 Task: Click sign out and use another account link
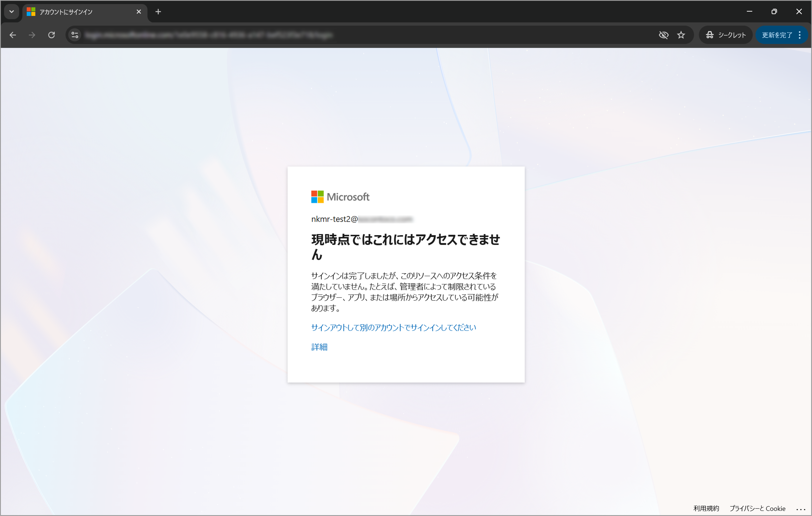coord(393,328)
